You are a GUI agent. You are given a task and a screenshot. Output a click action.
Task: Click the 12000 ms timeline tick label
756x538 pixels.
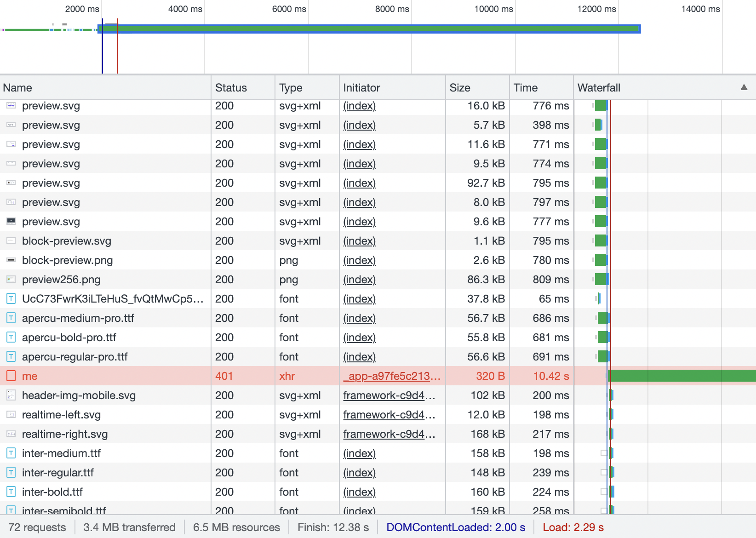coord(596,9)
